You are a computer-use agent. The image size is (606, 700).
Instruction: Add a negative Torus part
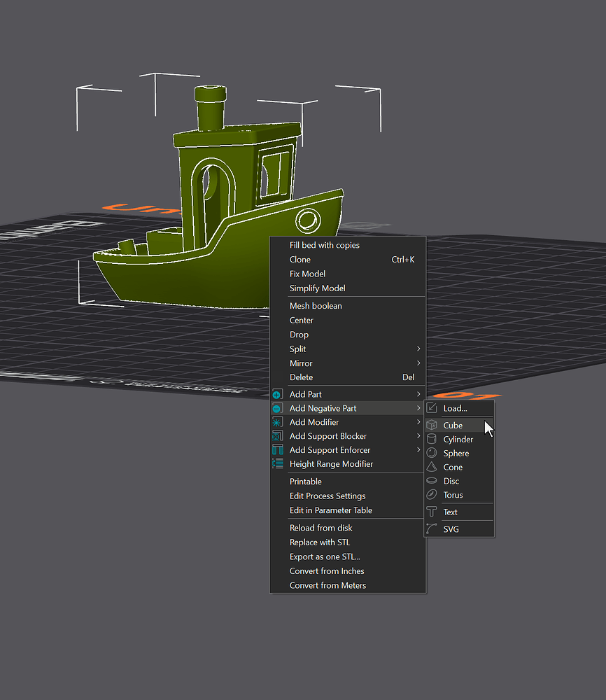pos(459,495)
